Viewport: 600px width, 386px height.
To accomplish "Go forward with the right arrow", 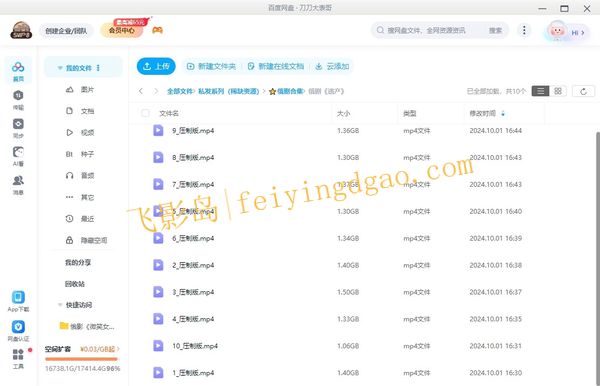I will tap(156, 91).
